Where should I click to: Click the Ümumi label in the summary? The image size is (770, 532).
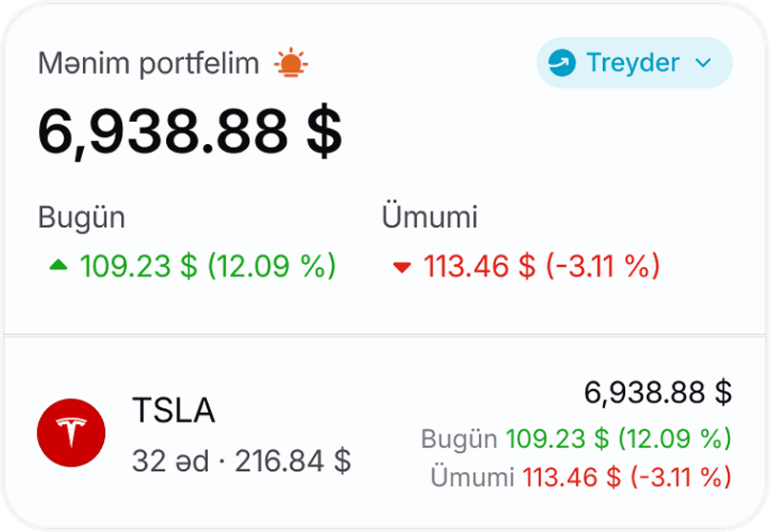(x=429, y=217)
